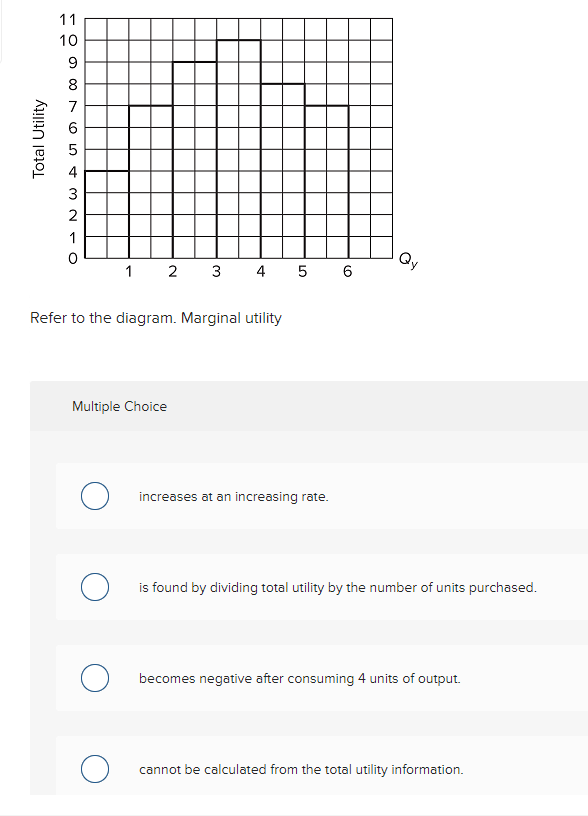Click the tallest bar step at utility 10
This screenshot has height=816, width=588.
coord(239,40)
